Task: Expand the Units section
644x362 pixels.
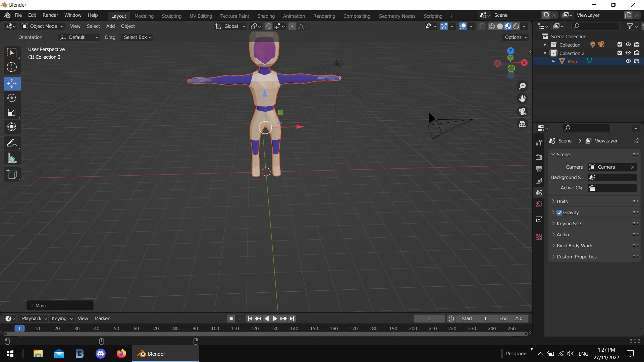Action: [562, 201]
